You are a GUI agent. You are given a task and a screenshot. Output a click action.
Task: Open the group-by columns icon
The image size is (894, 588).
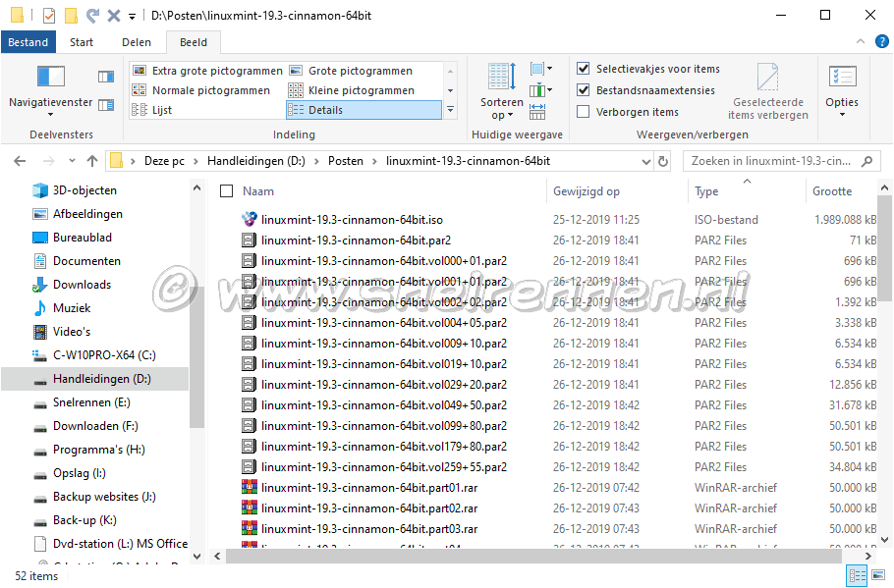pyautogui.click(x=540, y=69)
